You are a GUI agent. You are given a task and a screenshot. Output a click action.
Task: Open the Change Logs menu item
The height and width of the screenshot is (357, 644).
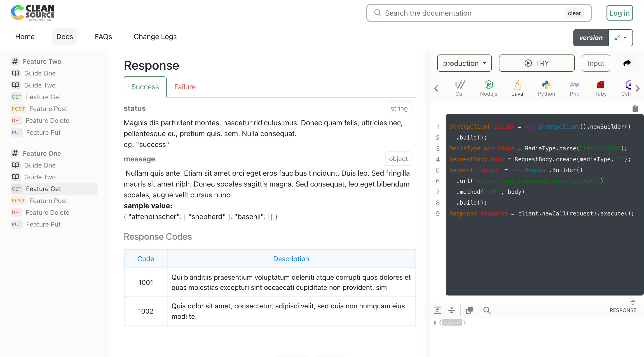coord(155,37)
